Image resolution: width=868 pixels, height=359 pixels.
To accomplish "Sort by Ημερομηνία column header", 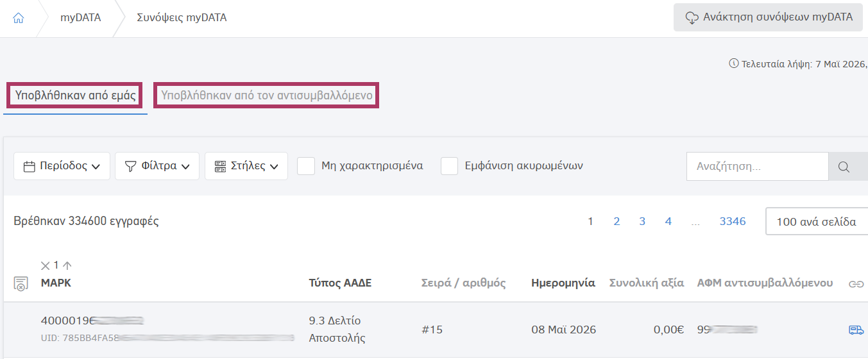I will point(563,283).
